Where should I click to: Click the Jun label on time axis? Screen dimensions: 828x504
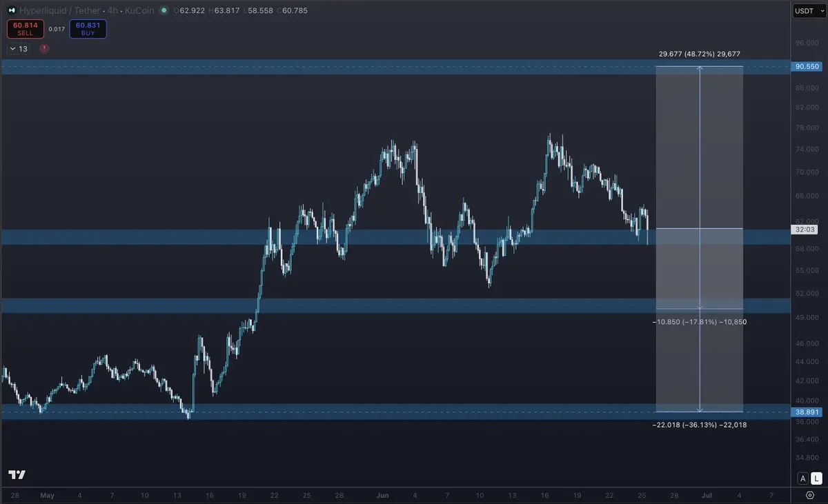[384, 495]
